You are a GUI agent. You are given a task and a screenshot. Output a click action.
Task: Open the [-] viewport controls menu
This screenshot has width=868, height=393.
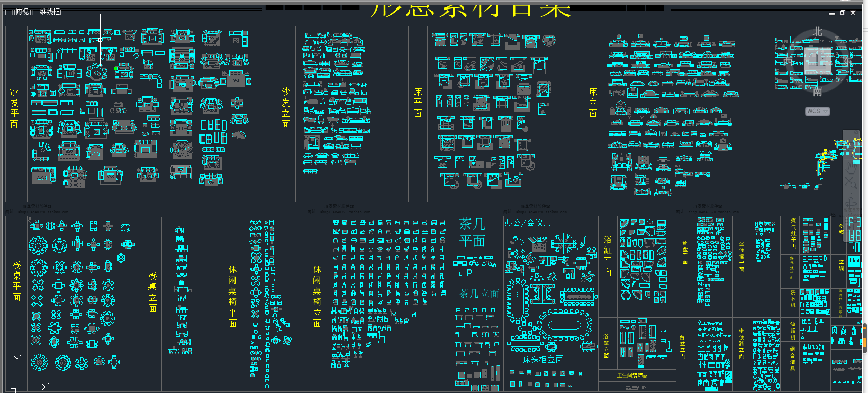(x=9, y=12)
